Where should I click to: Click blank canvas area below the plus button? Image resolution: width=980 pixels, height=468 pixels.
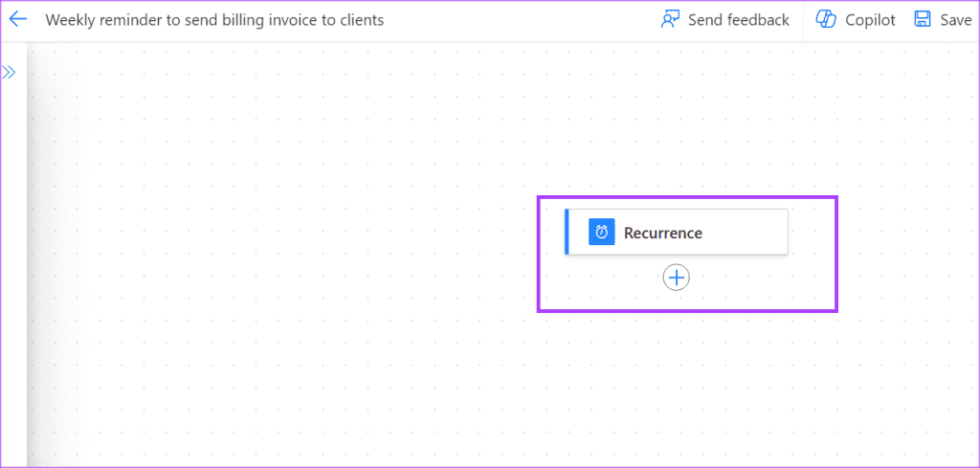click(677, 383)
